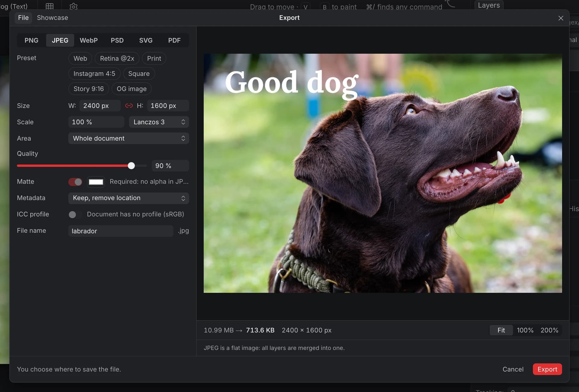Screen dimensions: 579x392
Task: Toggle the ICC profile switch
Action: (75, 214)
